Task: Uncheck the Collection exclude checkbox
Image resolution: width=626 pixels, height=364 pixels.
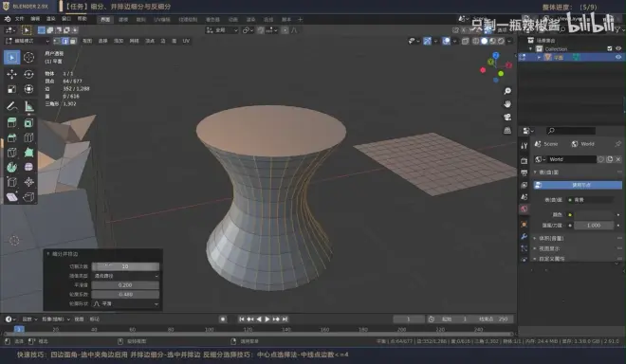Action: pos(610,48)
